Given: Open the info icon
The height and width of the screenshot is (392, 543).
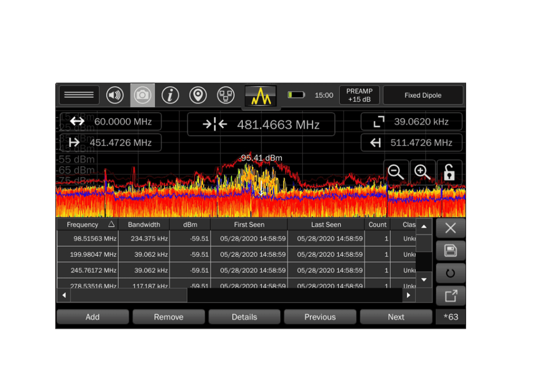Looking at the screenshot, I should click(x=170, y=95).
